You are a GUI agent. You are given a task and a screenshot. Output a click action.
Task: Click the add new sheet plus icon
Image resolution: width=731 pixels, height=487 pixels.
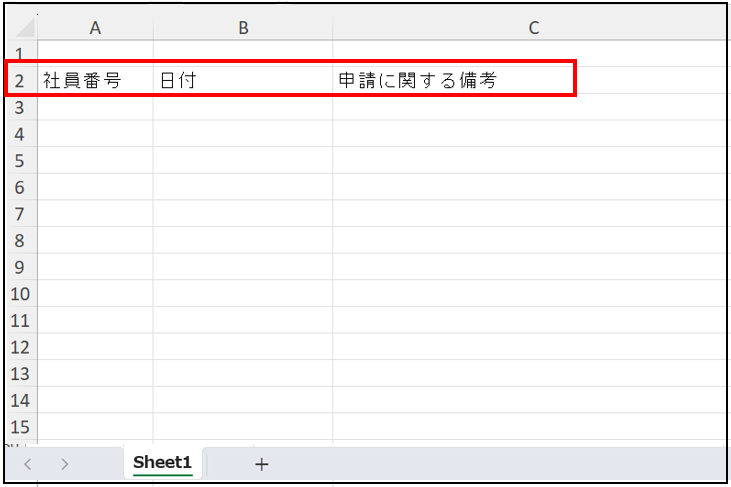(x=262, y=464)
